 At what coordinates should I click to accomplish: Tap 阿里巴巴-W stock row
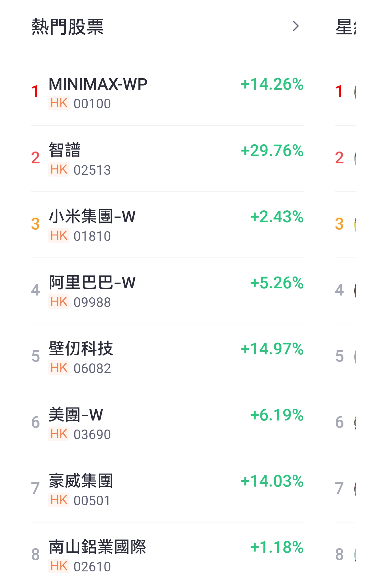pos(167,291)
